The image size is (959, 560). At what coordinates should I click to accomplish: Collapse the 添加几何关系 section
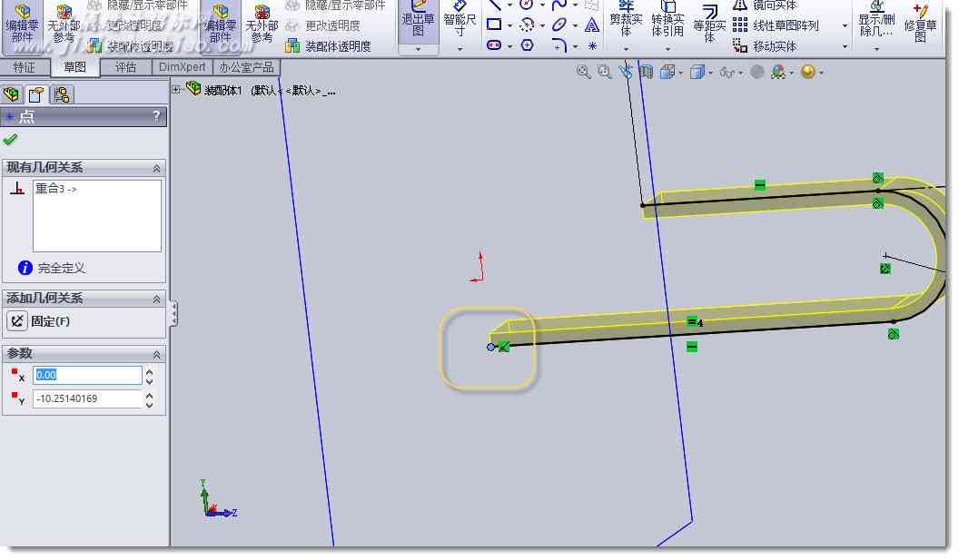[156, 299]
